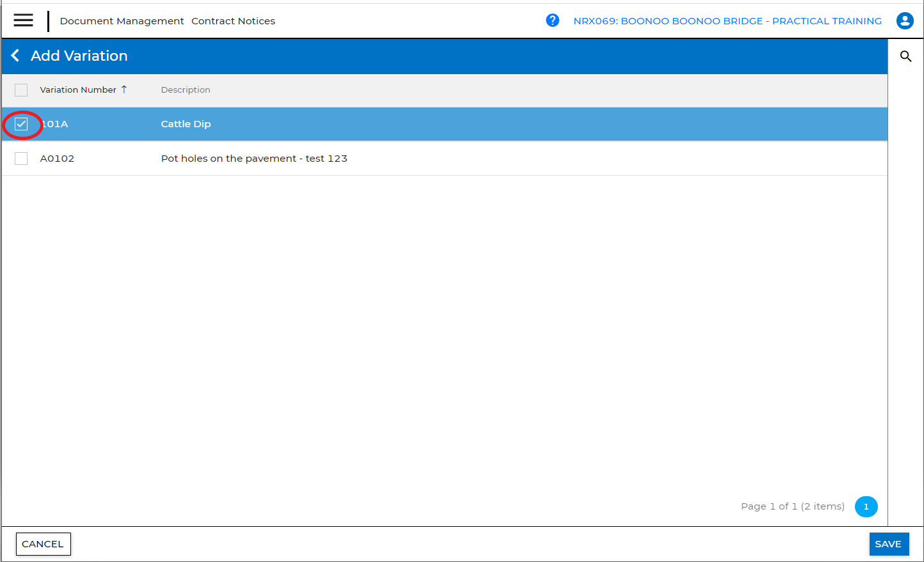Go back using the Add Variation arrow
924x562 pixels.
(15, 56)
